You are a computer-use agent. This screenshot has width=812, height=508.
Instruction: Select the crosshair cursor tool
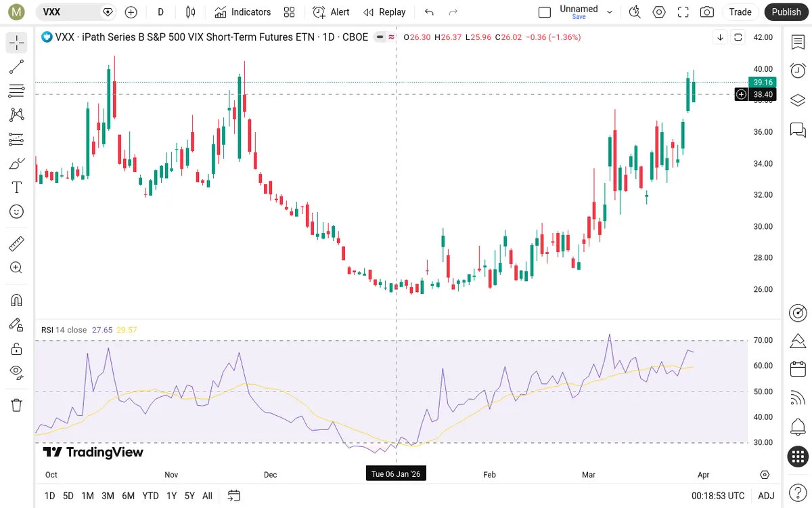pyautogui.click(x=17, y=43)
